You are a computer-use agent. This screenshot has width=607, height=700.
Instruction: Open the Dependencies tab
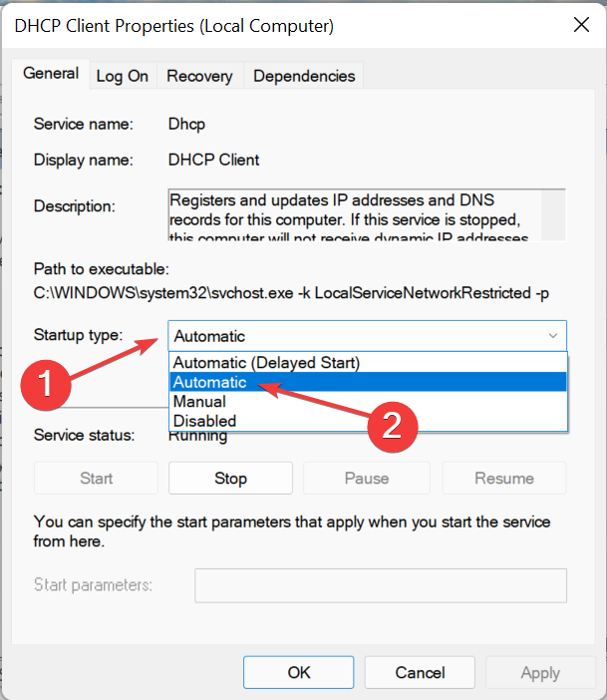pos(304,76)
